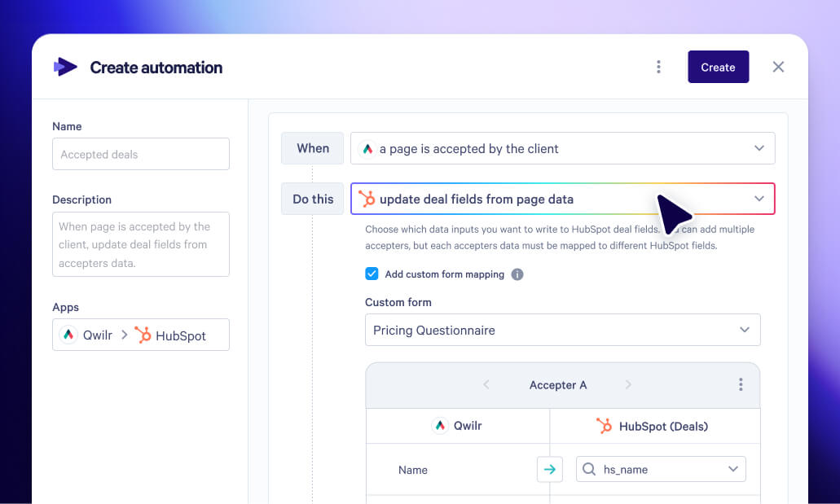Uncheck Add custom form mapping
This screenshot has height=504, width=840.
tap(372, 274)
